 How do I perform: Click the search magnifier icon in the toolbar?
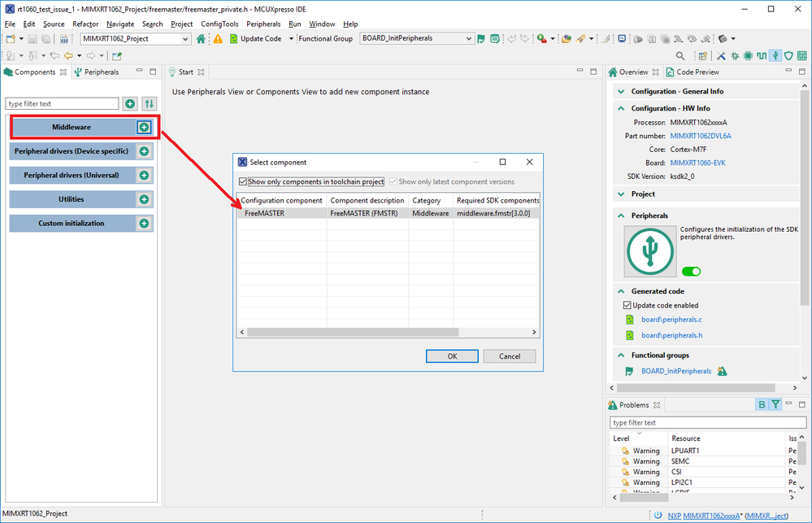(x=680, y=55)
